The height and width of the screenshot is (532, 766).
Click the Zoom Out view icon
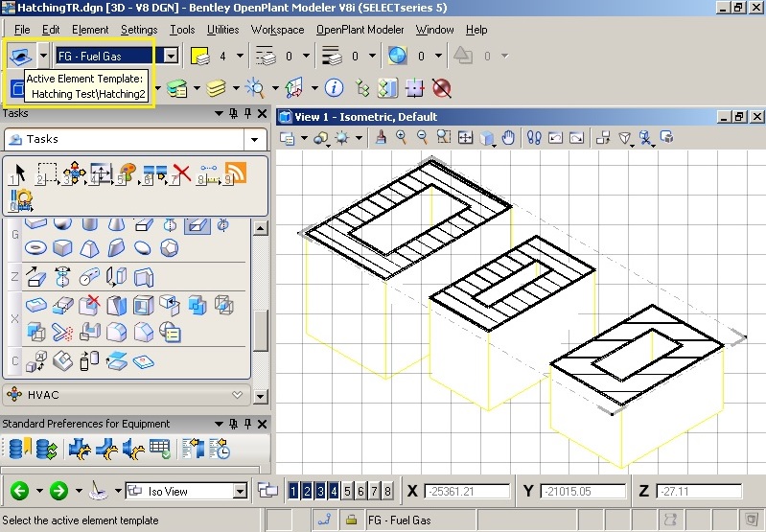[422, 137]
